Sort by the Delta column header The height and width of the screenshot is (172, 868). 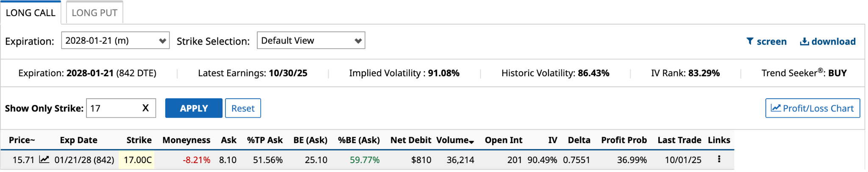point(579,140)
